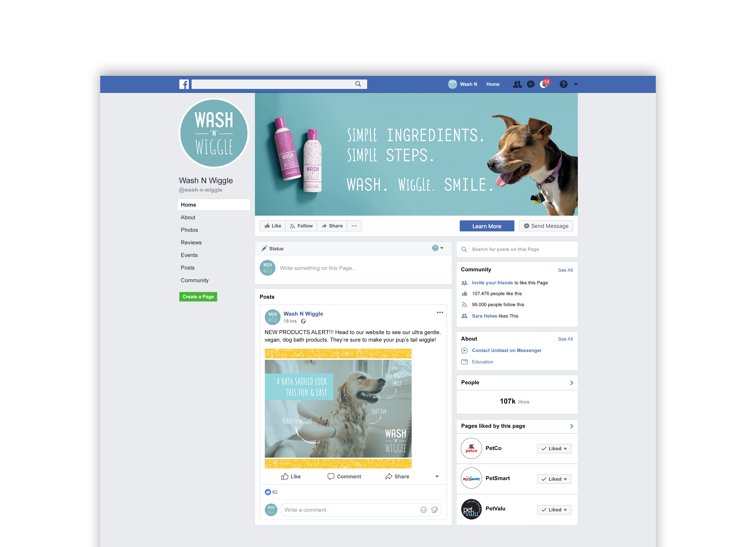This screenshot has height=547, width=756.
Task: Click the 107k likes count
Action: [x=514, y=401]
